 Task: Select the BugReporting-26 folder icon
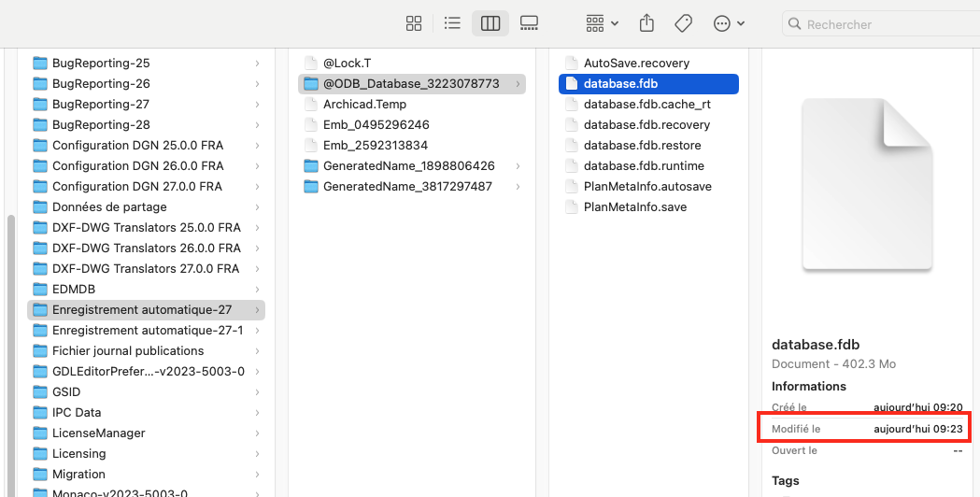40,84
